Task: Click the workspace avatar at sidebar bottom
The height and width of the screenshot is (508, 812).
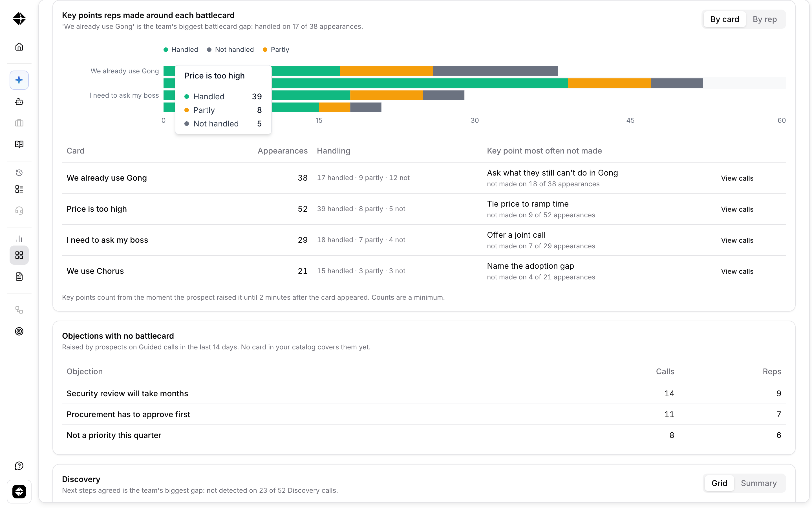Action: click(19, 492)
